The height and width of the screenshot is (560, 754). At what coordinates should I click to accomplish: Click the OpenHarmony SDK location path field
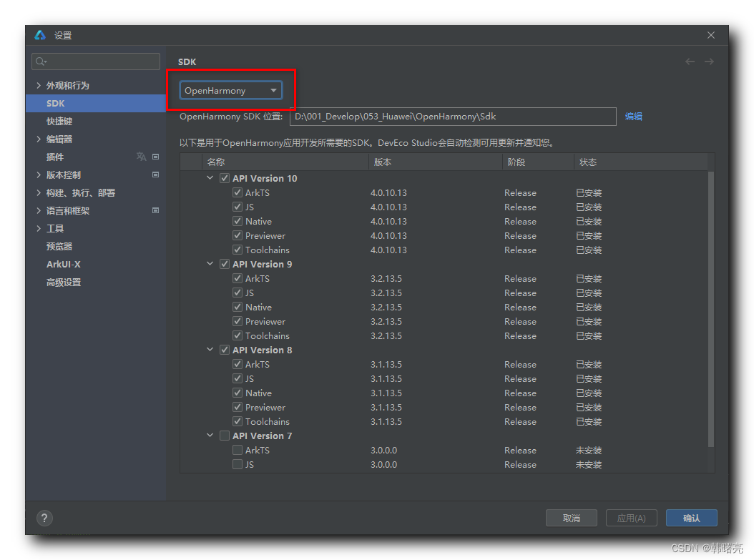tap(453, 117)
